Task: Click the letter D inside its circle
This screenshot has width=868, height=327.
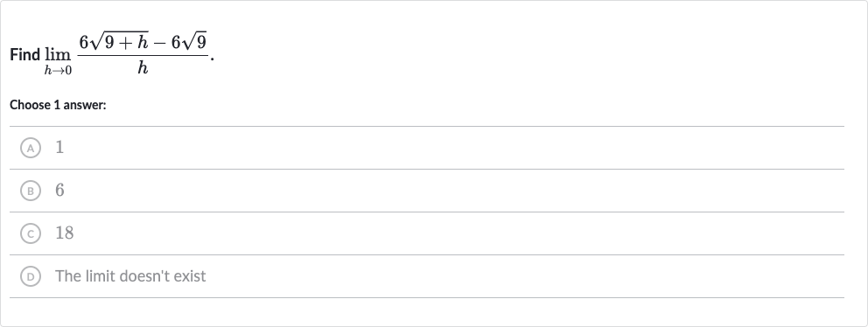Action: point(31,276)
